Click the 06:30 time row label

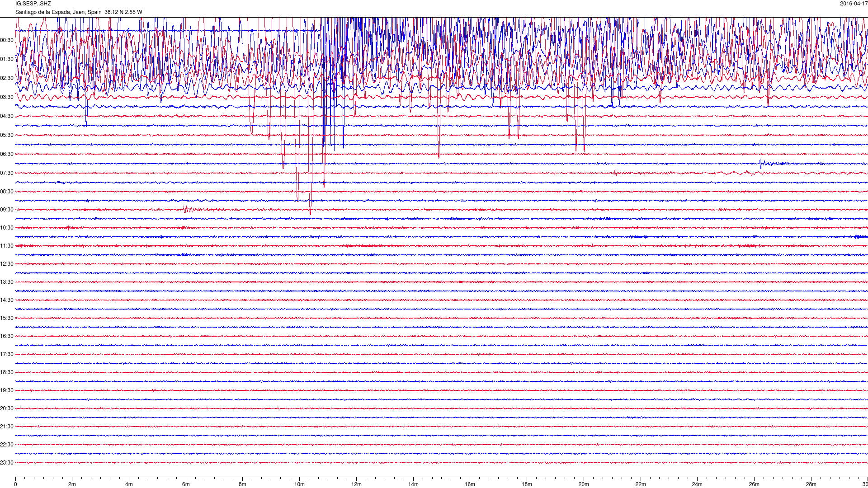(7, 154)
